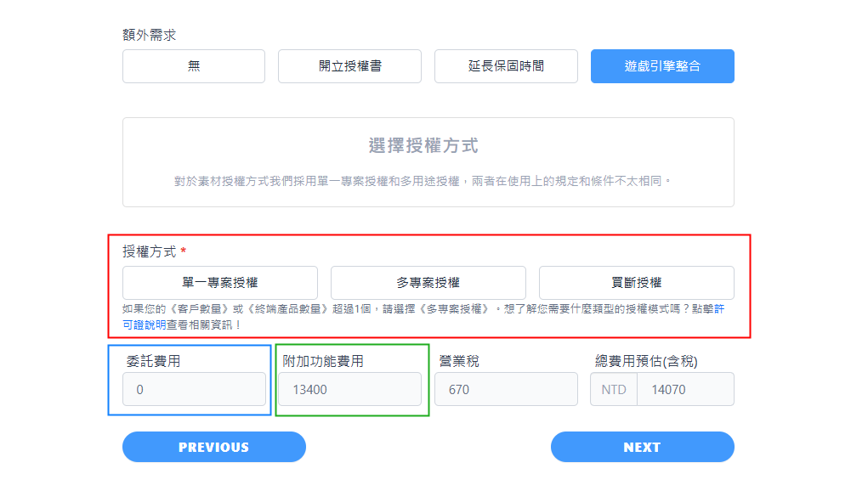
Task: Click the 額外需求 section label
Action: [150, 35]
